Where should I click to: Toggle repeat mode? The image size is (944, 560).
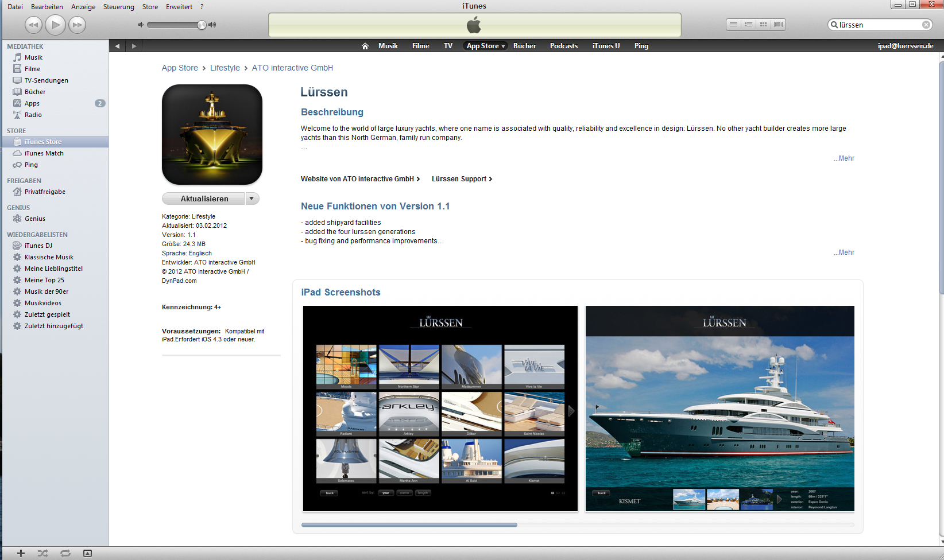(x=65, y=553)
